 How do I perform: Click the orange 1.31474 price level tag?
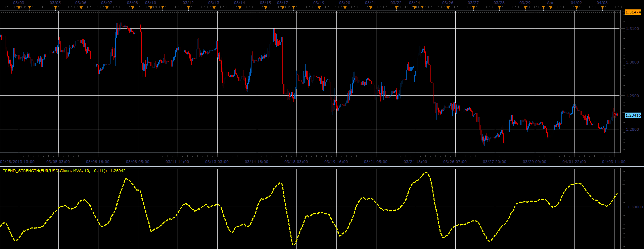pyautogui.click(x=633, y=12)
